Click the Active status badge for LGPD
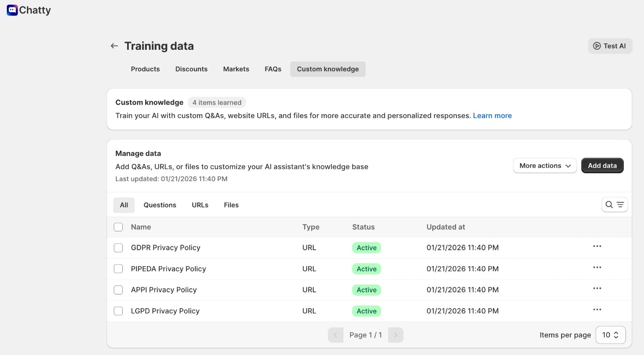The image size is (644, 355). tap(367, 311)
